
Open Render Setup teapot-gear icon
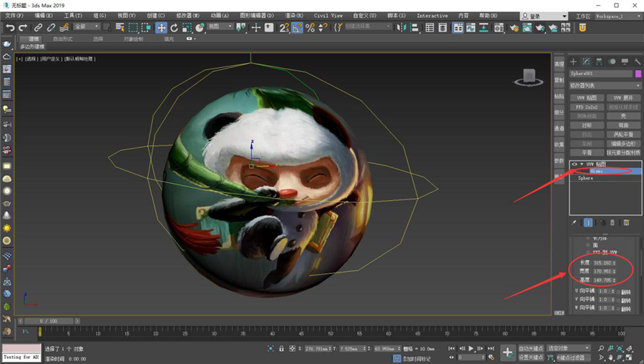pyautogui.click(x=514, y=27)
